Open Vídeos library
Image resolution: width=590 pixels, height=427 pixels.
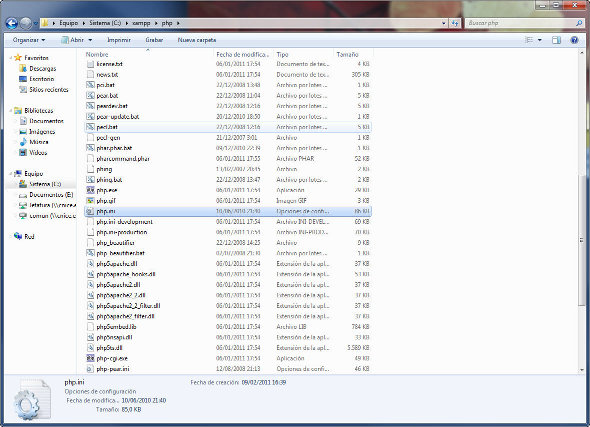(x=33, y=153)
